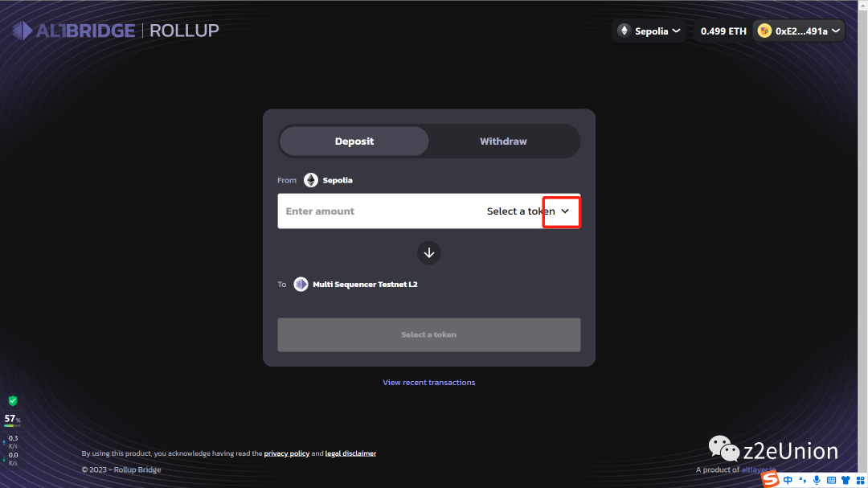Open the Sepolia network dropdown

[x=649, y=31]
